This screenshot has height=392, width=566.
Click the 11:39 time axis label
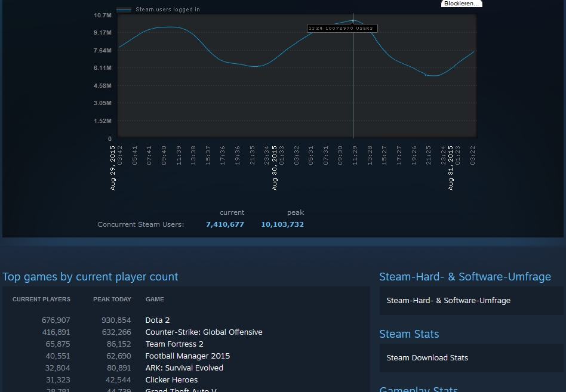click(179, 156)
